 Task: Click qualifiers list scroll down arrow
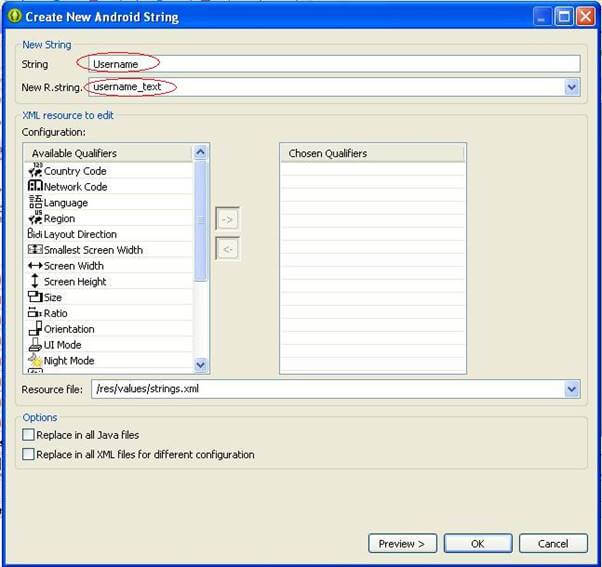200,364
